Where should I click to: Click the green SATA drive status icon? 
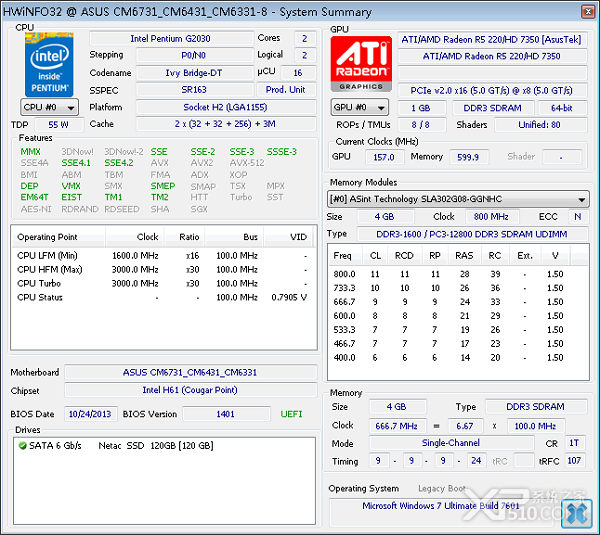coord(23,445)
